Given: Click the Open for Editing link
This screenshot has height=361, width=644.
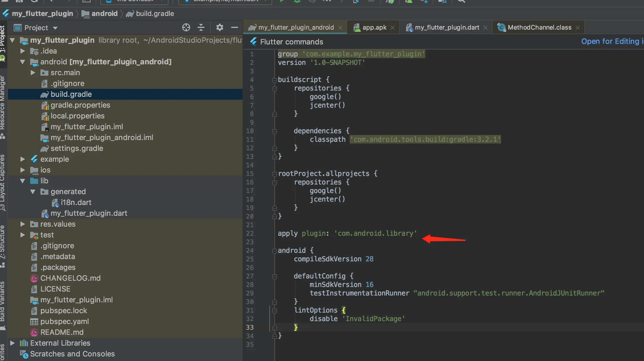Looking at the screenshot, I should coord(610,42).
